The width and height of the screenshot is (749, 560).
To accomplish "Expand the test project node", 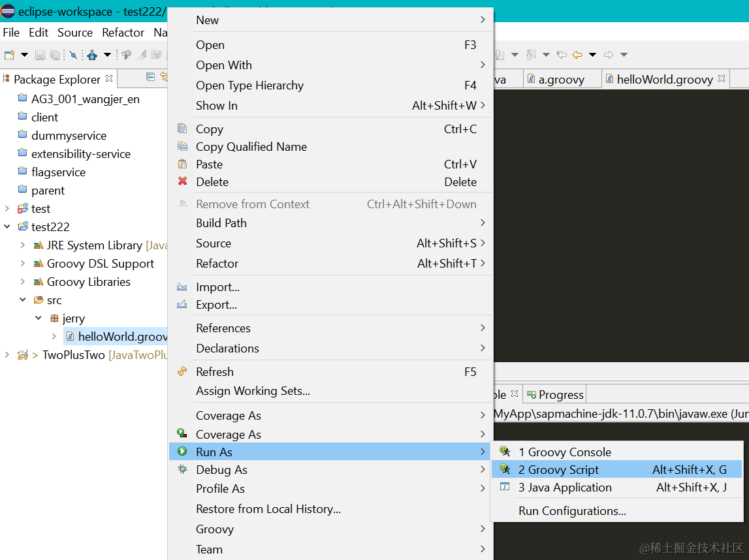I will tap(7, 209).
